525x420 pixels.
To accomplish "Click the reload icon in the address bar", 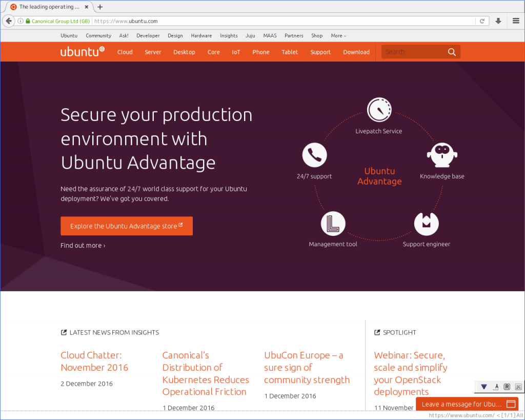I will (482, 21).
